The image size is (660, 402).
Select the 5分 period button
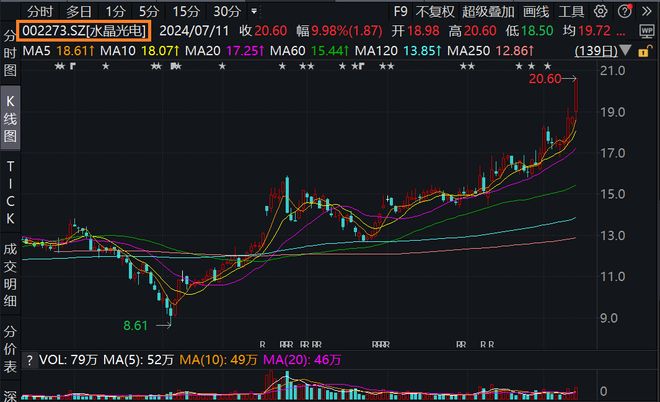point(149,11)
